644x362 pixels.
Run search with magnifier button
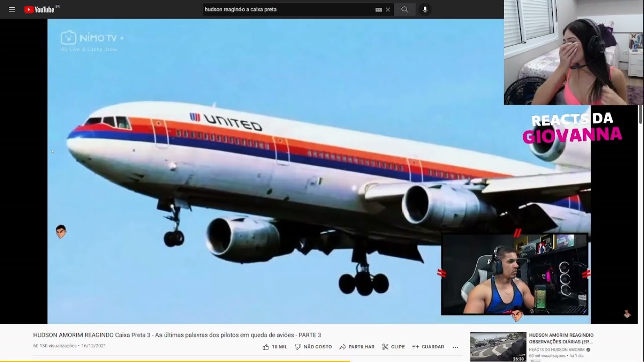(405, 9)
